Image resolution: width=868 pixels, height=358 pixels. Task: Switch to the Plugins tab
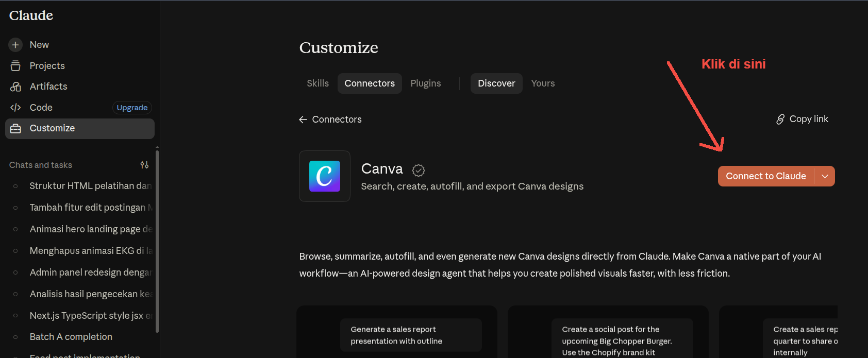(x=426, y=83)
